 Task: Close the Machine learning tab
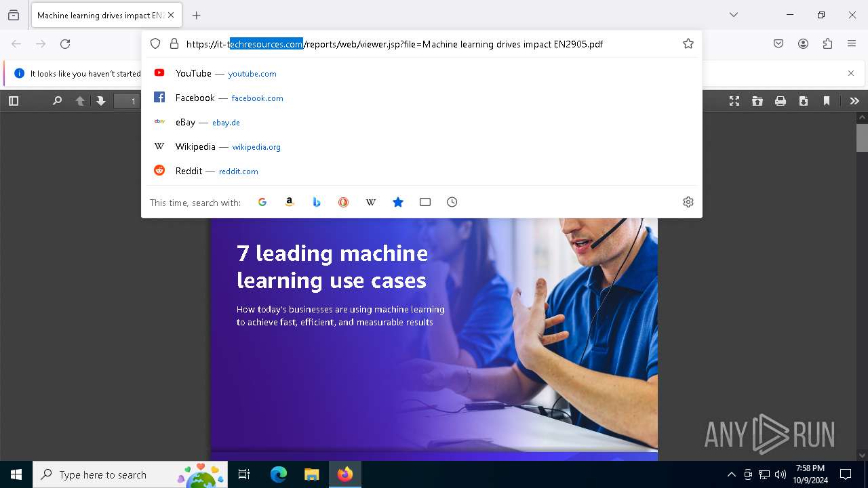click(x=171, y=15)
